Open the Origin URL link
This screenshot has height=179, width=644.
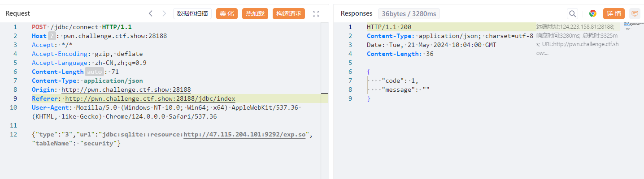(x=126, y=89)
